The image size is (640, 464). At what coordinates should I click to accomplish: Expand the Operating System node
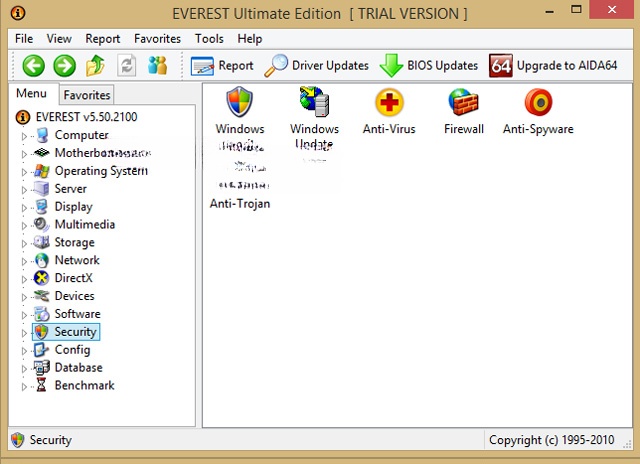(x=24, y=172)
